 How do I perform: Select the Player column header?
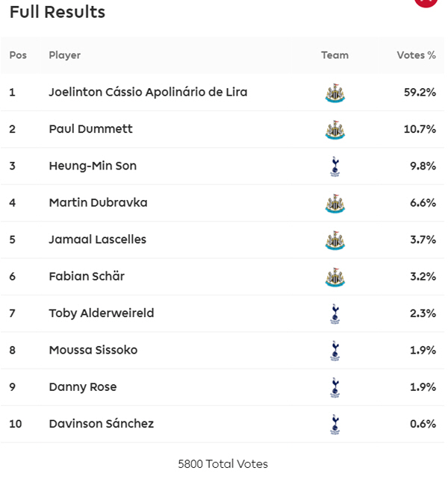(64, 55)
